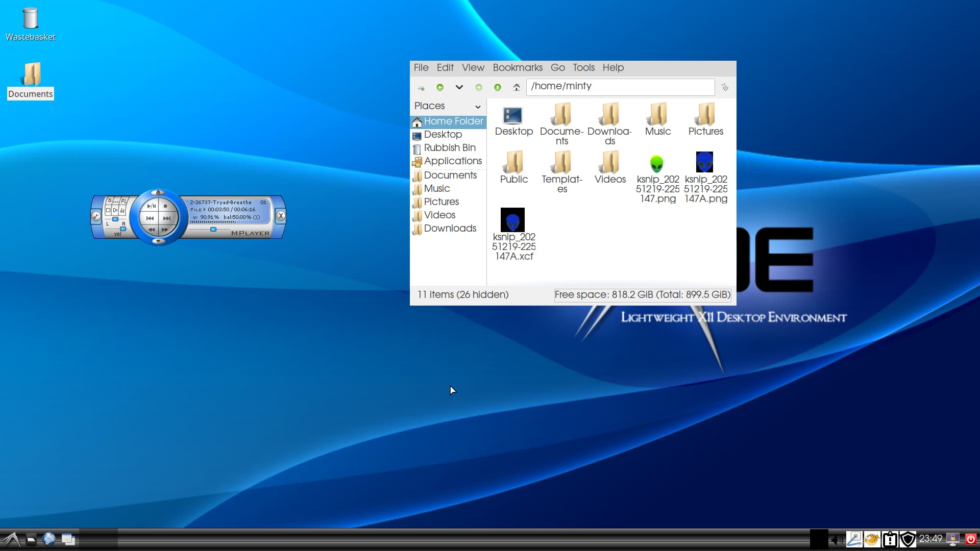This screenshot has width=980, height=551.
Task: Toggle the S button in MPlayer
Action: click(109, 201)
